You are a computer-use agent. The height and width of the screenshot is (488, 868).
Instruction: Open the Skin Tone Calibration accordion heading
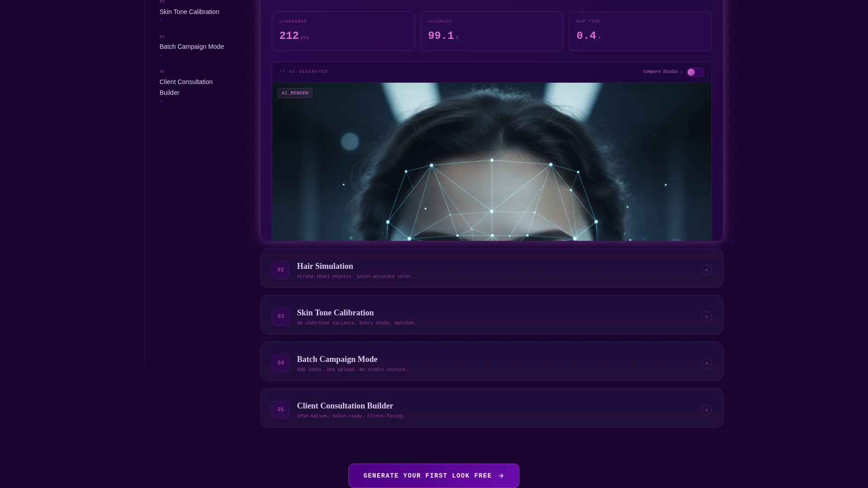point(335,313)
